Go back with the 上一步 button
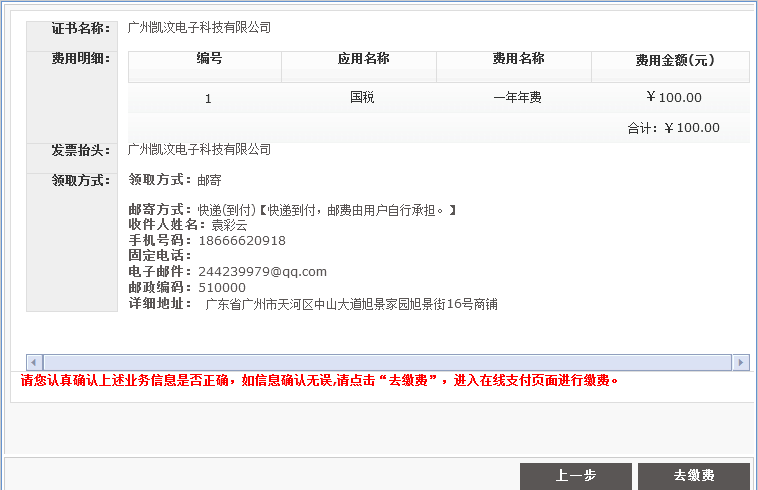The image size is (758, 490). pyautogui.click(x=576, y=476)
